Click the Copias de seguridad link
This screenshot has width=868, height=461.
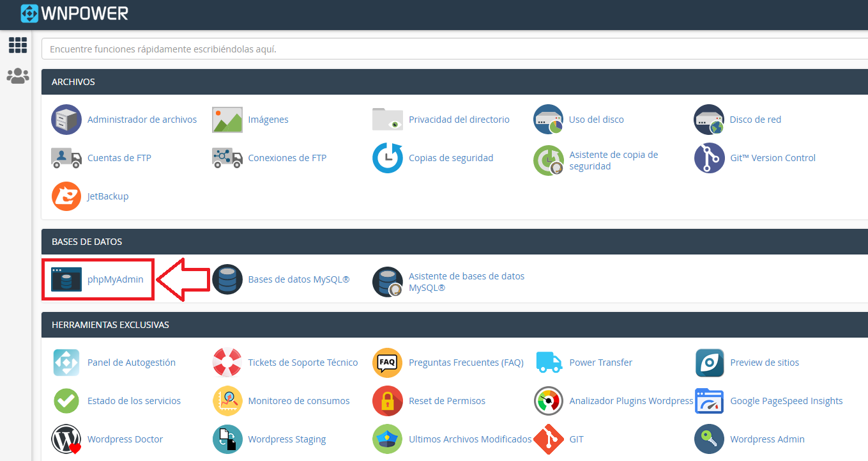451,158
